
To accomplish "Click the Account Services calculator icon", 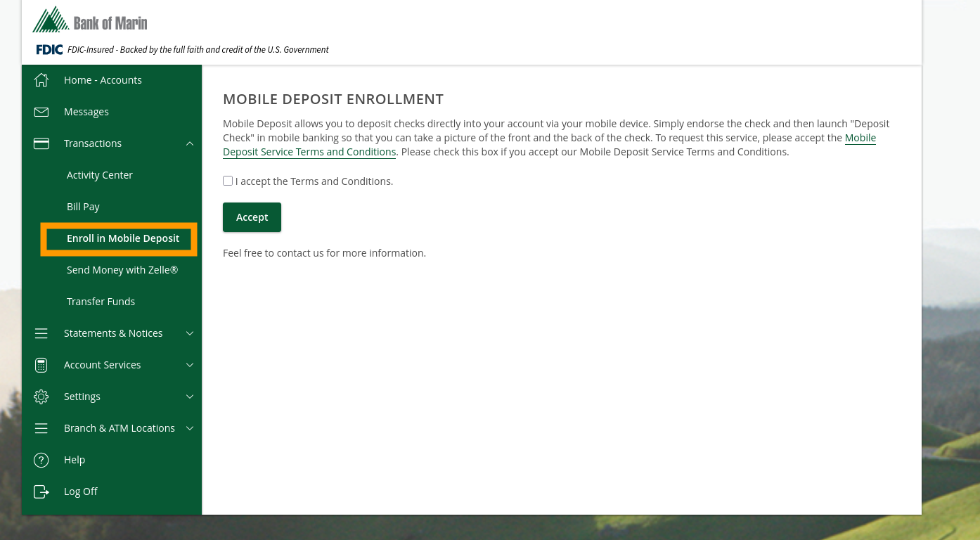I will tap(41, 364).
